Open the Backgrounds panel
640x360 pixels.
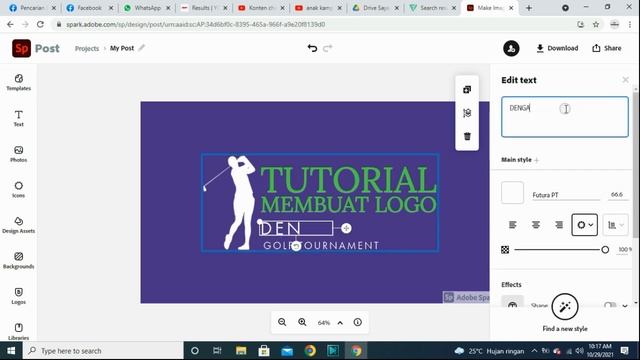(x=18, y=260)
